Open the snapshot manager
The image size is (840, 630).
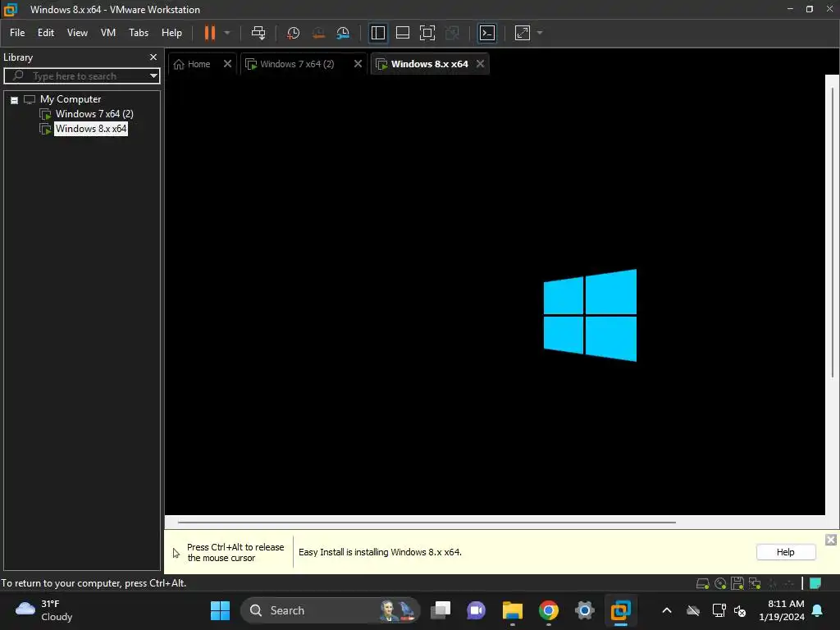point(343,33)
